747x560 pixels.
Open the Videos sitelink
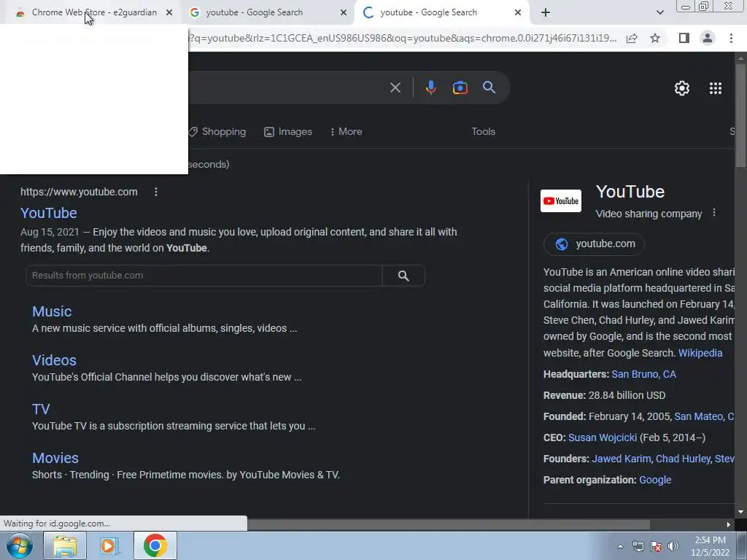click(x=54, y=360)
